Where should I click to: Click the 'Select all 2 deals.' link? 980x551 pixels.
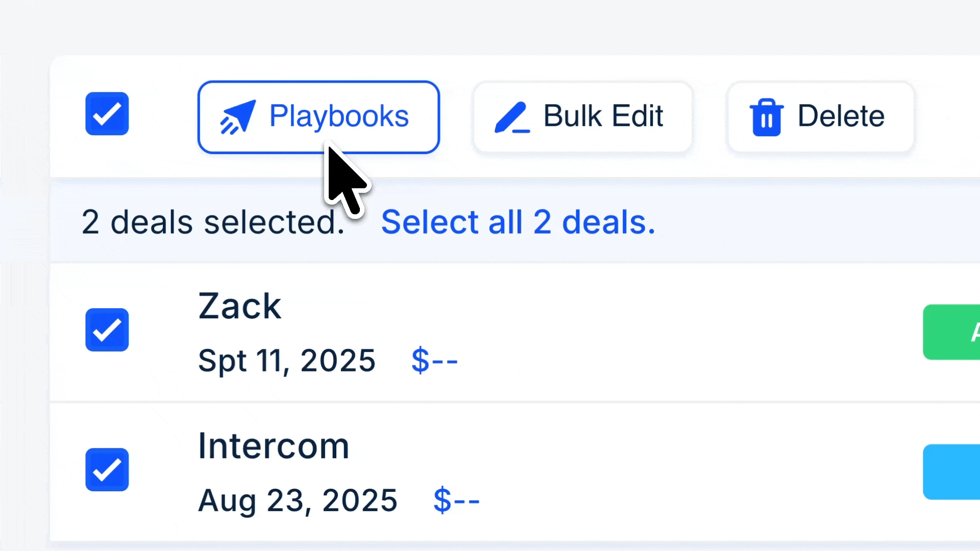pyautogui.click(x=518, y=222)
